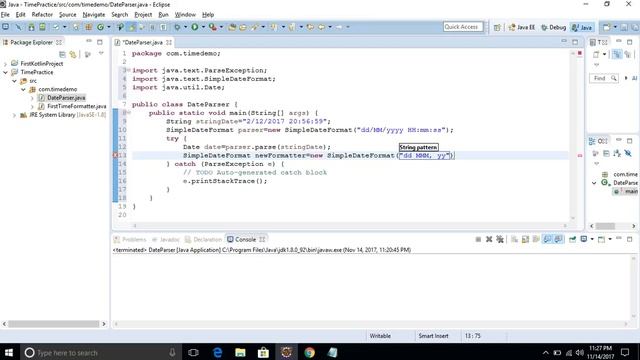
Task: Click the green Run button in toolbar
Action: 195,27
